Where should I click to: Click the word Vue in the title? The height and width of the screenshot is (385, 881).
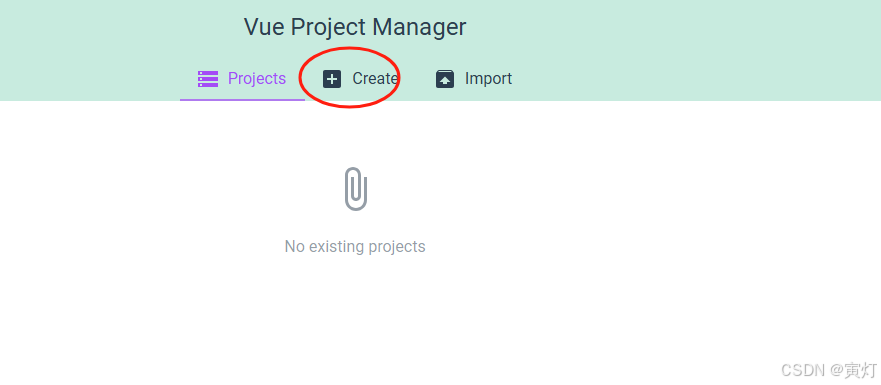[262, 27]
